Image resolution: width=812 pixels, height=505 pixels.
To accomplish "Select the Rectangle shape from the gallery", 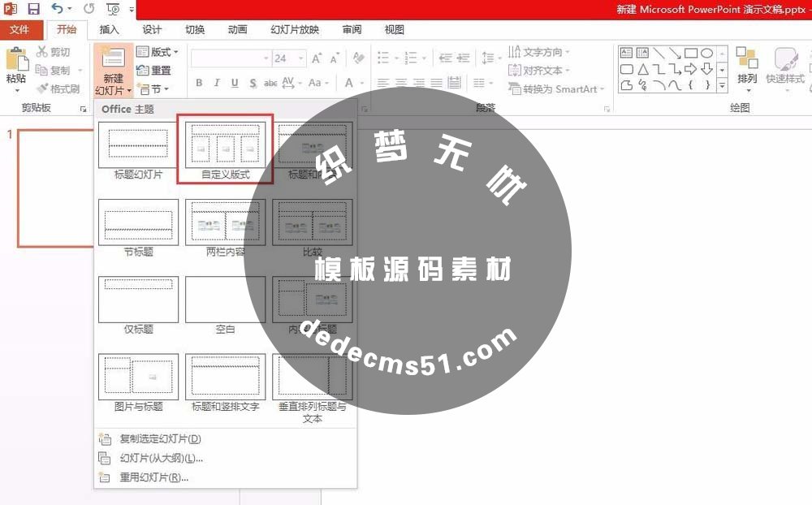I will [693, 51].
